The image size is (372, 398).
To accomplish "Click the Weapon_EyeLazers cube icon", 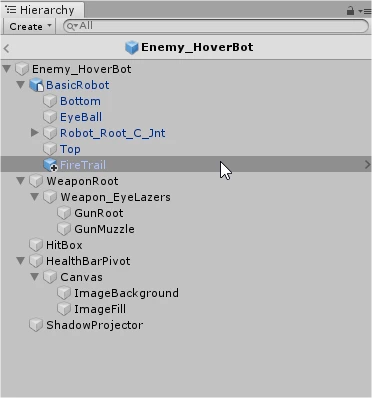I will 50,197.
